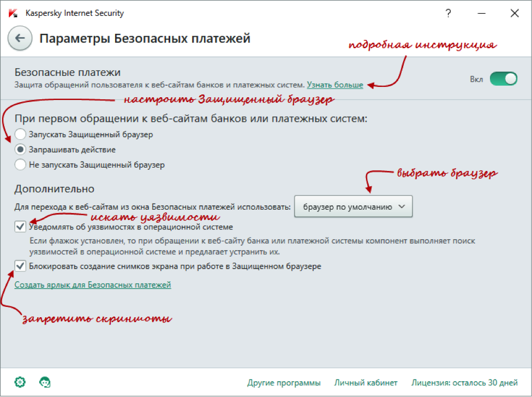Open help with the question mark

tap(448, 13)
